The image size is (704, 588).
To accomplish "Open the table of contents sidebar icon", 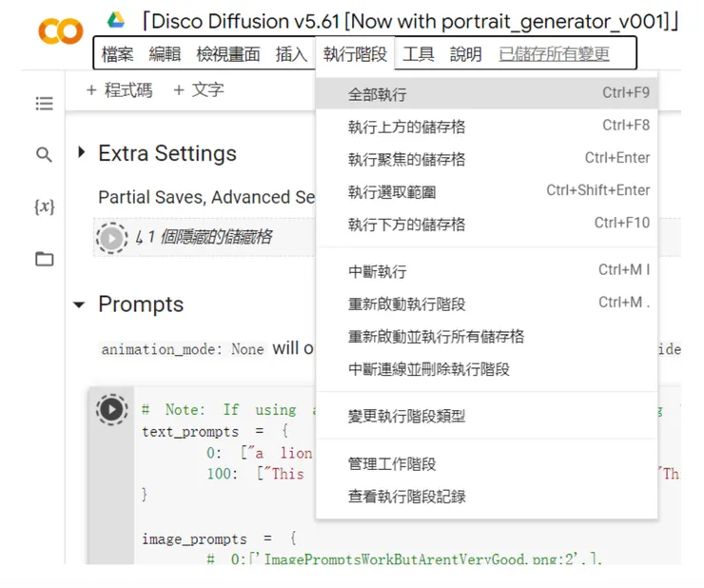I will (44, 104).
